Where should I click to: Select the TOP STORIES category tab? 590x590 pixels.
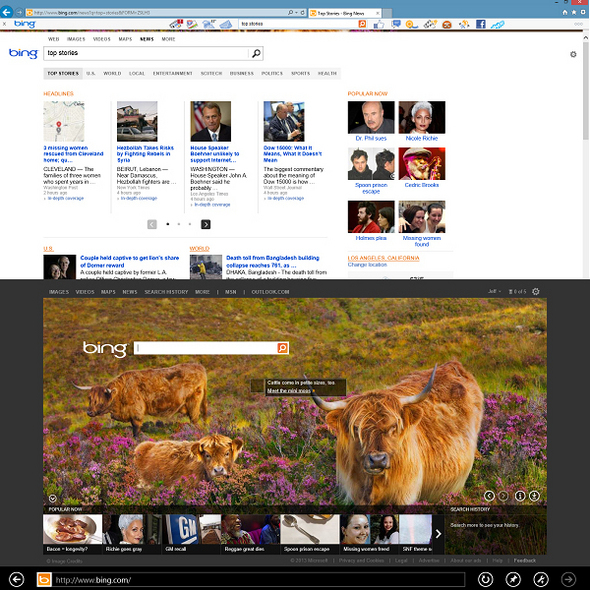tap(63, 74)
